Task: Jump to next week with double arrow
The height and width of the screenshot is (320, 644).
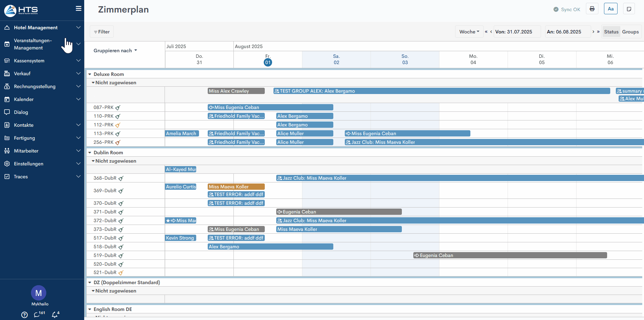Action: click(598, 32)
